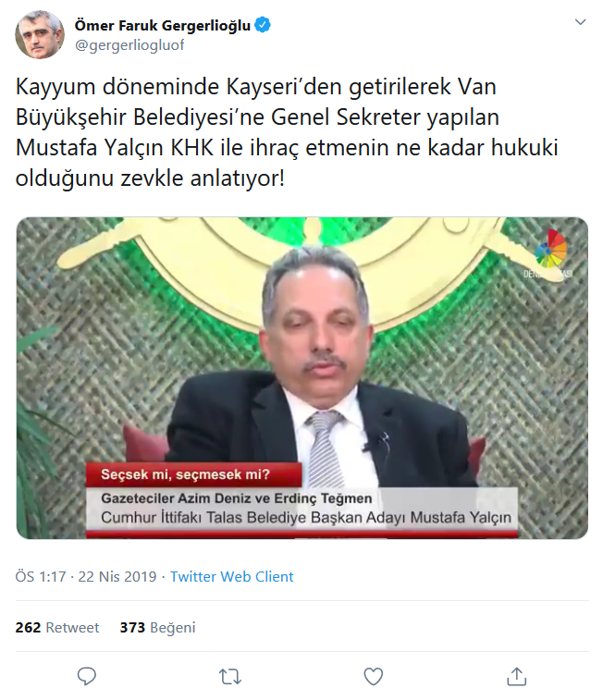The image size is (603, 700).
Task: Expand the tweet options chevron
Action: (x=580, y=22)
